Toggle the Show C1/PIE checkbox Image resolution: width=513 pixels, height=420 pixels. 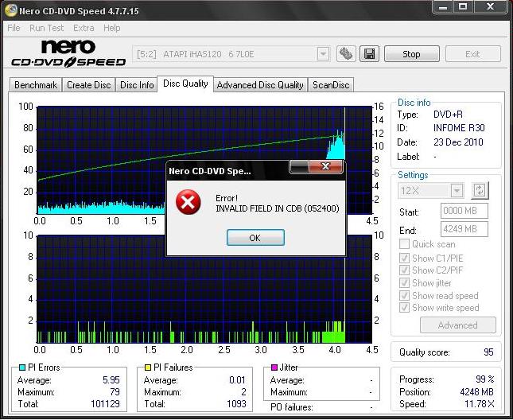(x=405, y=258)
